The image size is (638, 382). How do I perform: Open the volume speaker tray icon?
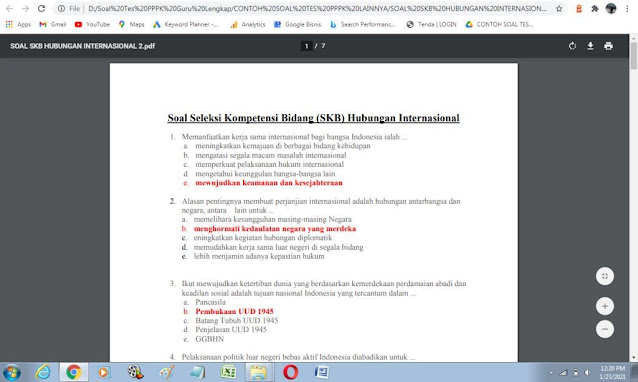pos(587,372)
